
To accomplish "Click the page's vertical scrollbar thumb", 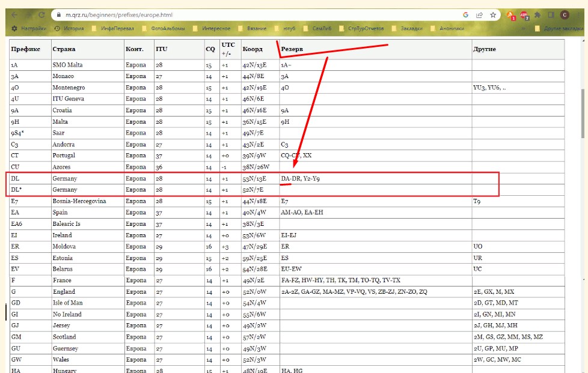I will [x=583, y=114].
